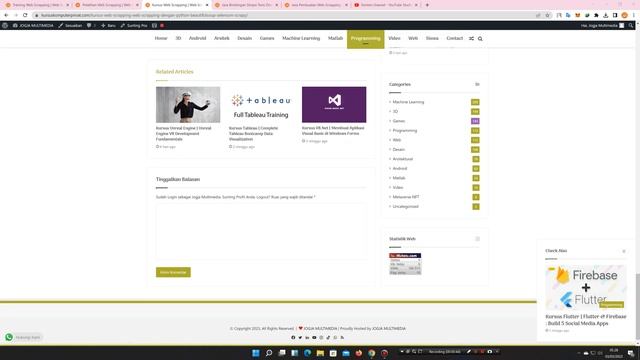Open the Twitter footer icon
The height and width of the screenshot is (360, 640).
300,338
